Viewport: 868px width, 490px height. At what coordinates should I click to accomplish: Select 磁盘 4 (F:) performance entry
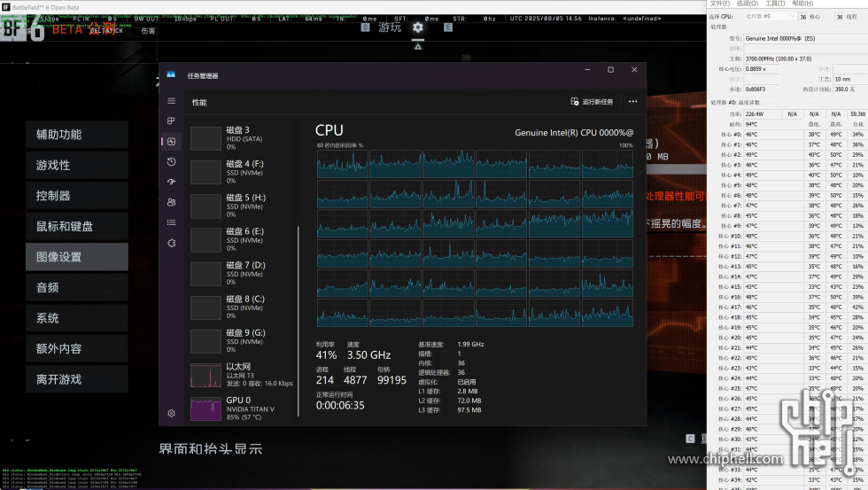click(242, 172)
